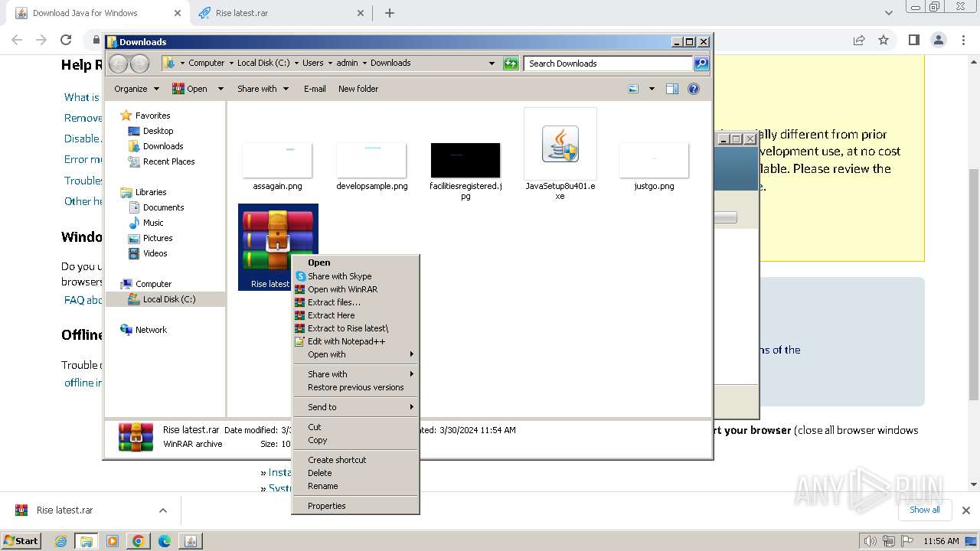Click the Windows Start button
The width and height of the screenshot is (980, 551).
coord(21,540)
